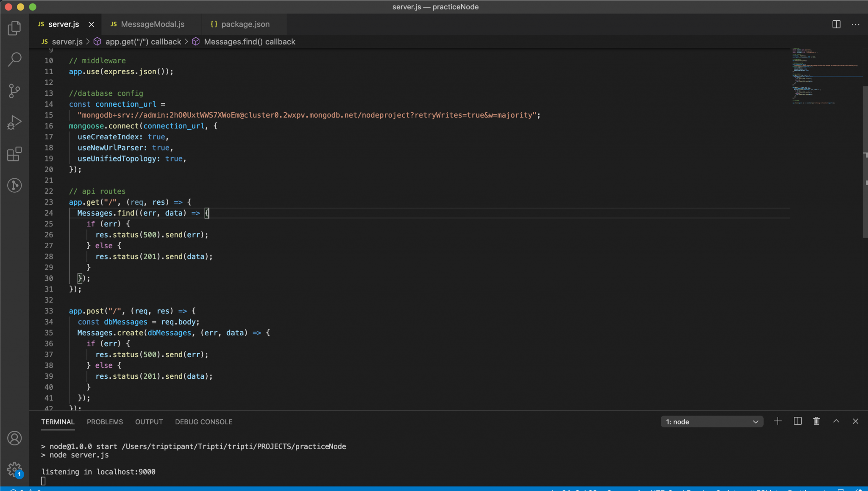Open the Manage gear icon
The image size is (868, 491).
point(14,469)
